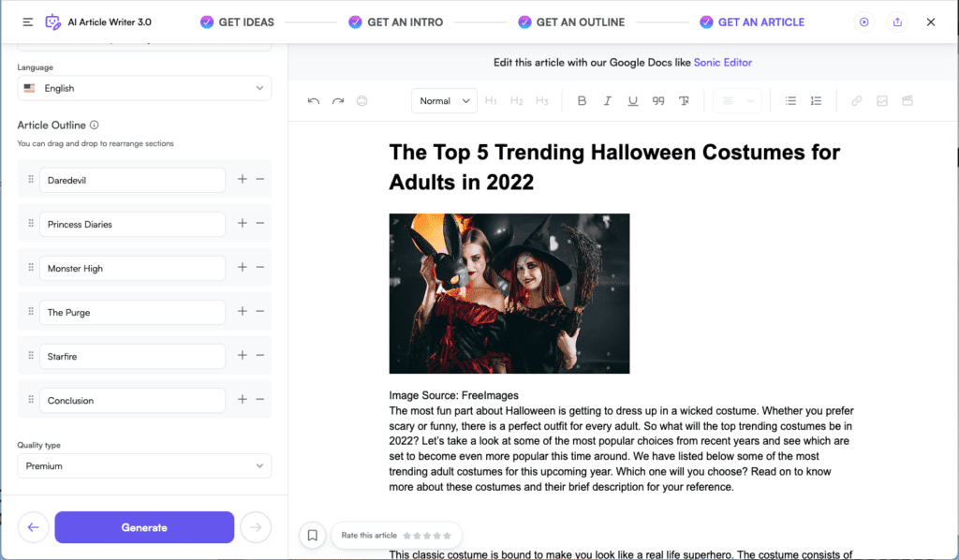The height and width of the screenshot is (560, 959).
Task: Click the Underline toolbar icon
Action: click(x=632, y=101)
